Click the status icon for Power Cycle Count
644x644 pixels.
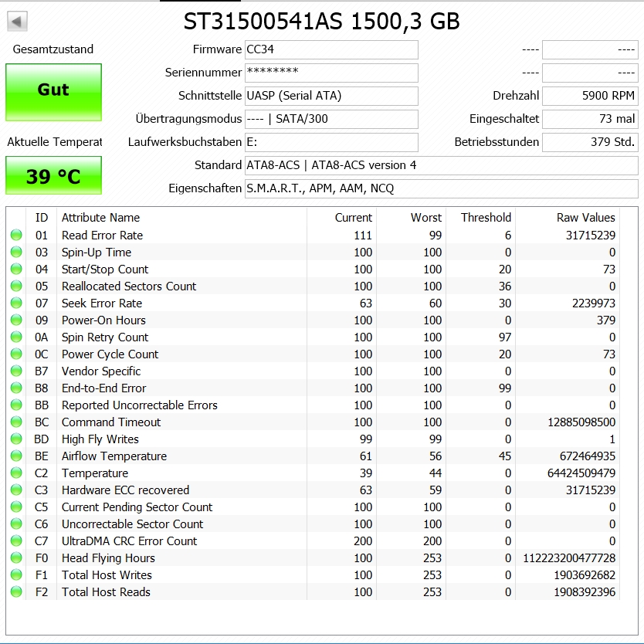(x=16, y=354)
